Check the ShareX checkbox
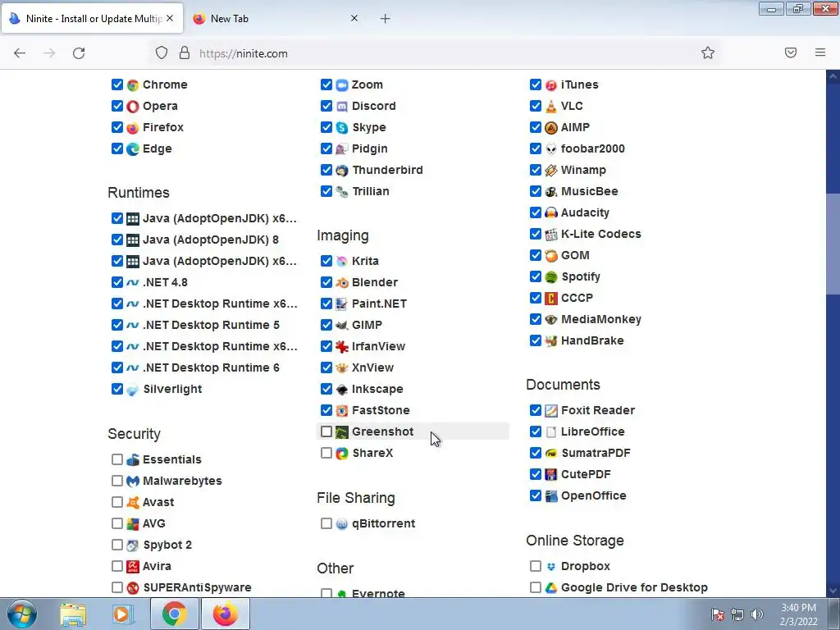 326,453
